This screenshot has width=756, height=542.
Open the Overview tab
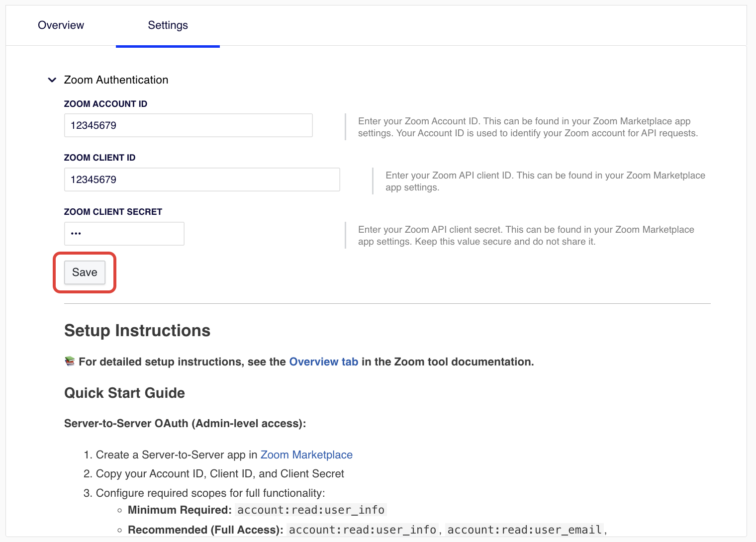pyautogui.click(x=61, y=25)
